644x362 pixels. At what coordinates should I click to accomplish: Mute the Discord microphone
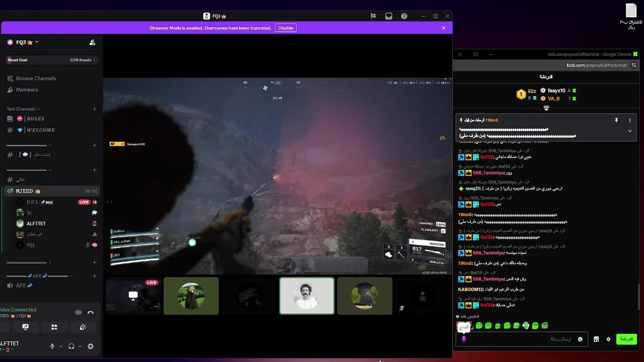coord(52,346)
